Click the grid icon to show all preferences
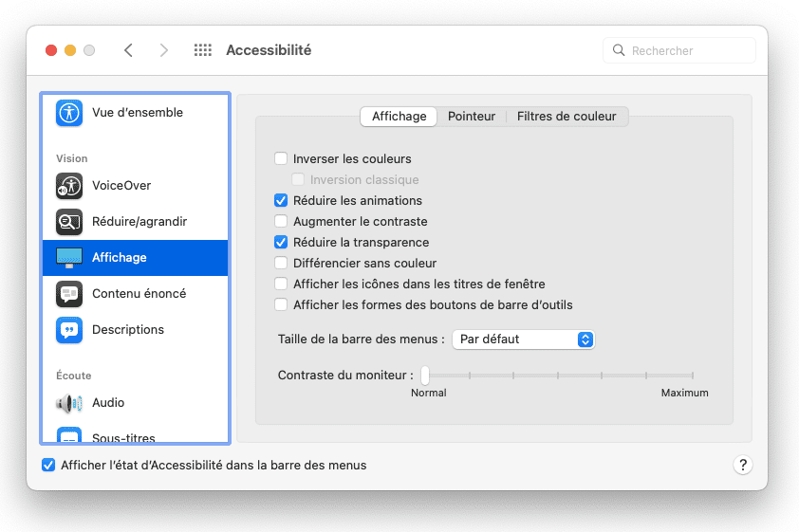Screen dimensions: 799x532 202,50
